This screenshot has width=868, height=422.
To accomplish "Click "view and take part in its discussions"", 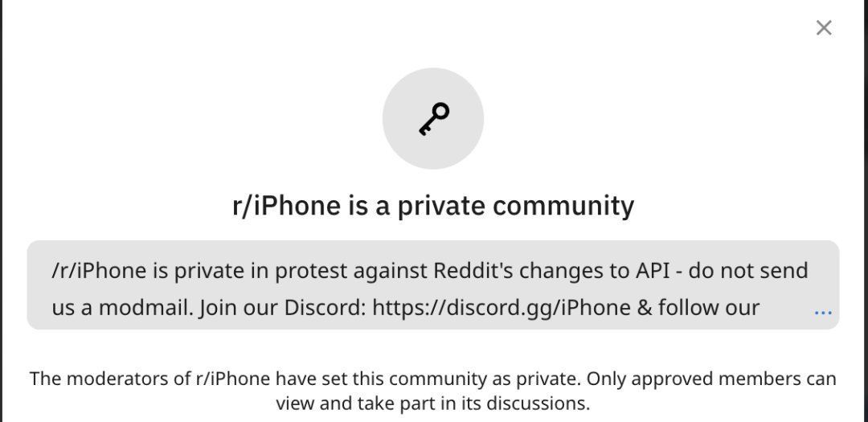I will point(432,404).
